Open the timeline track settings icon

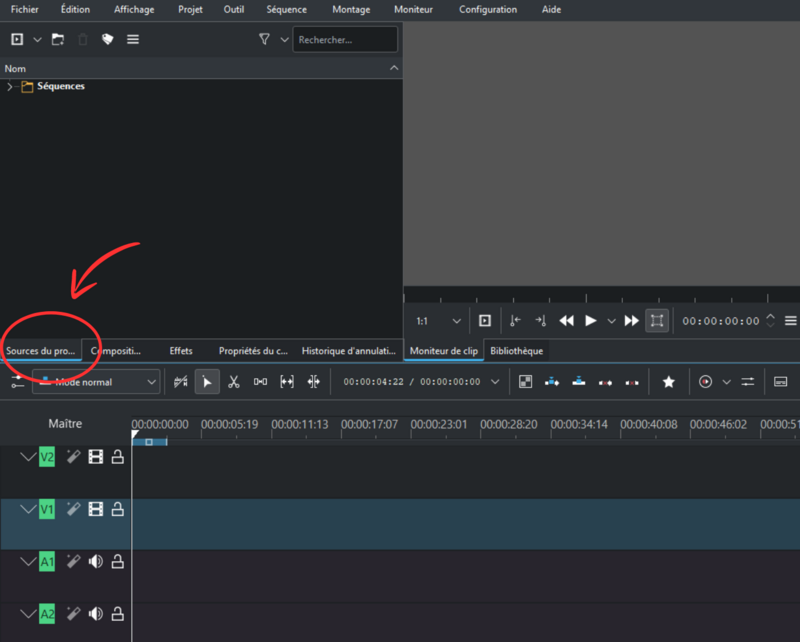click(17, 382)
